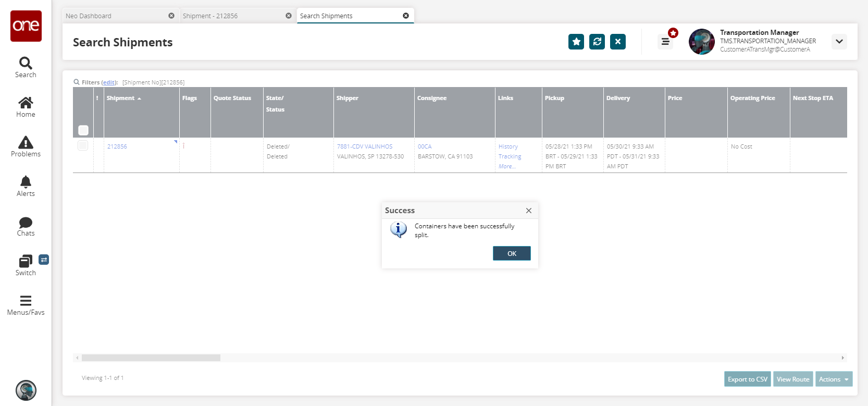Click the horizontal scrollbar thumb under the table

[151, 358]
